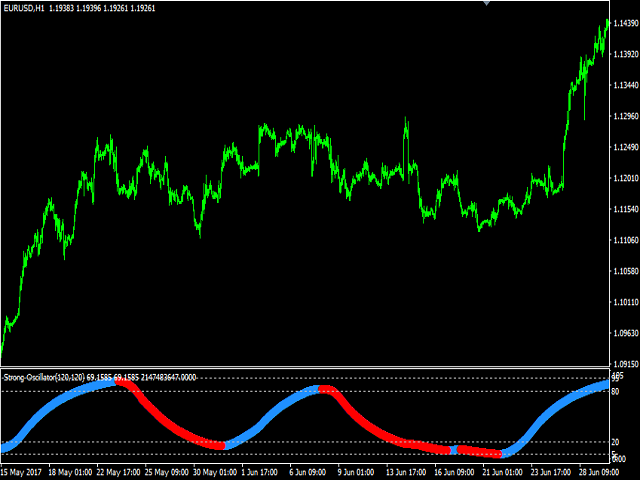
Task: Click the 13 Jun 17:00 time label
Action: coord(406,473)
